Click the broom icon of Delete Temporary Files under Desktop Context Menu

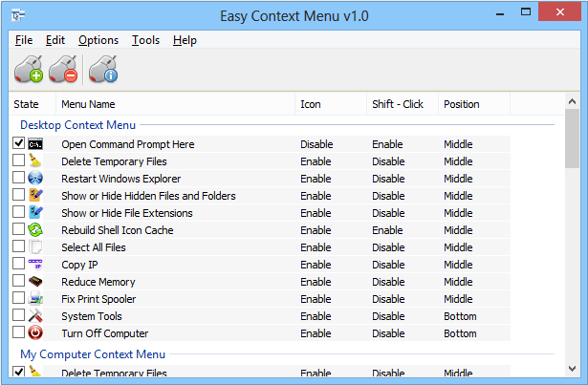(x=35, y=161)
